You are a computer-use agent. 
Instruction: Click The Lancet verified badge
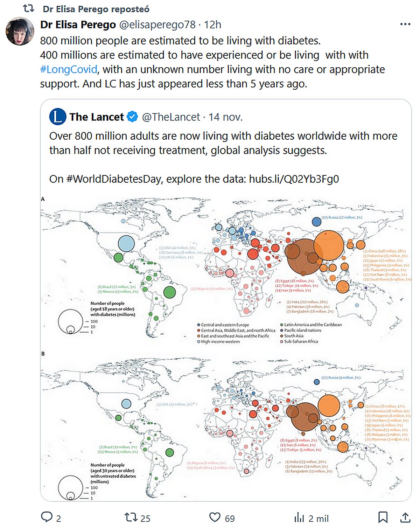point(132,117)
